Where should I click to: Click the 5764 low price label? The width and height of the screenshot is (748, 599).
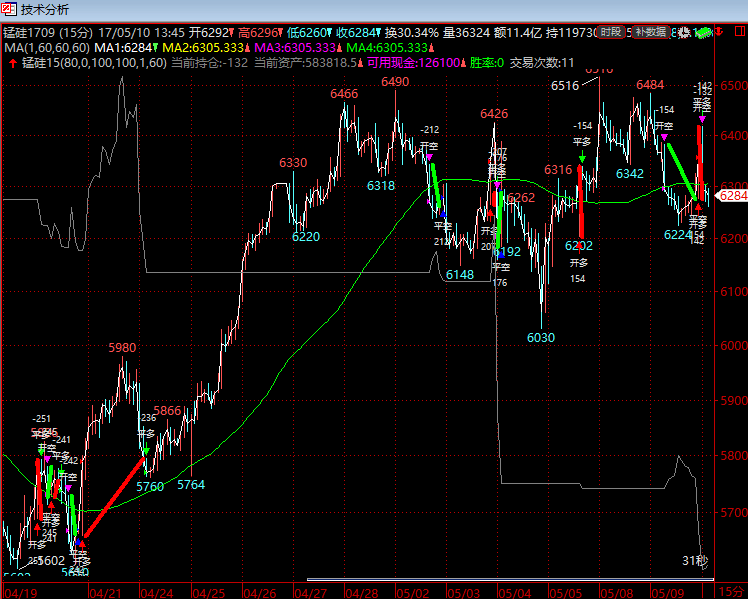[191, 485]
